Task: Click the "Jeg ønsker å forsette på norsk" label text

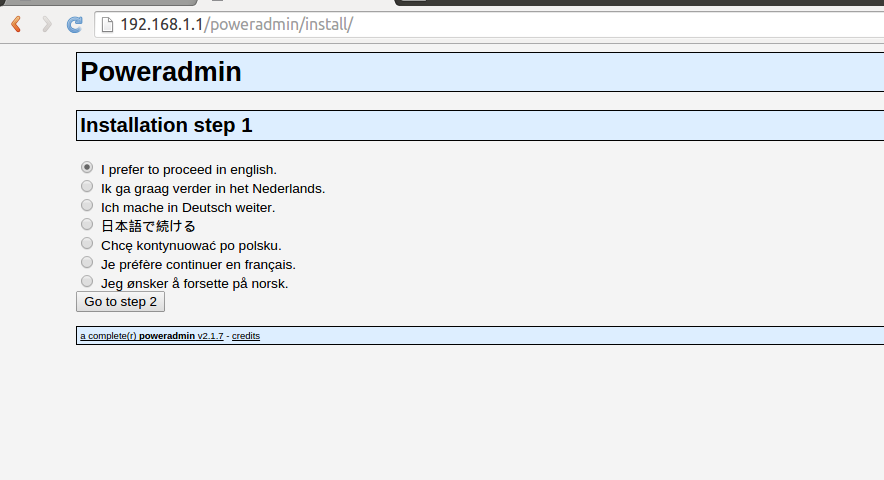Action: (194, 284)
